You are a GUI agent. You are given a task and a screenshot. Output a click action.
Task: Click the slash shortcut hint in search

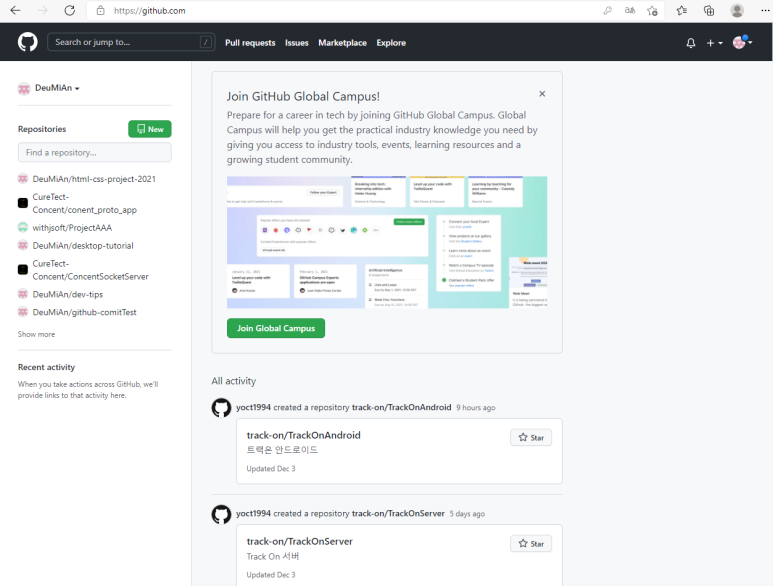[x=206, y=42]
